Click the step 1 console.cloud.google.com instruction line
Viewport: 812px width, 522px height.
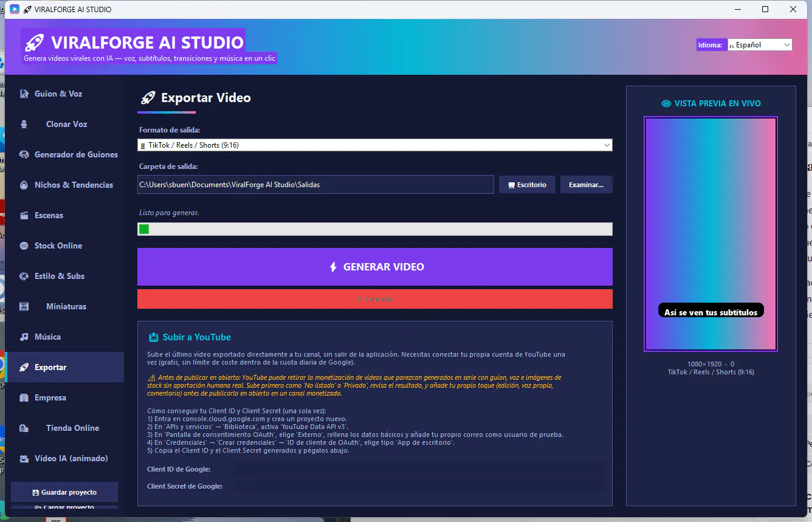[247, 419]
